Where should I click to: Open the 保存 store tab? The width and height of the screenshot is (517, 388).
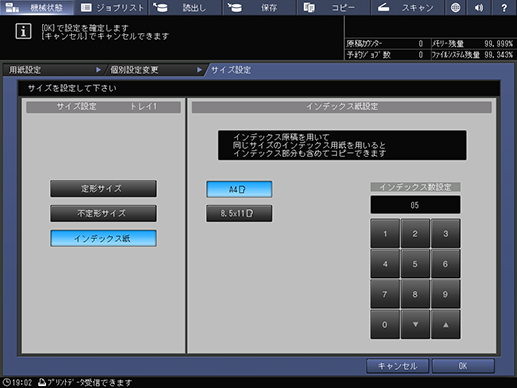[x=259, y=7]
